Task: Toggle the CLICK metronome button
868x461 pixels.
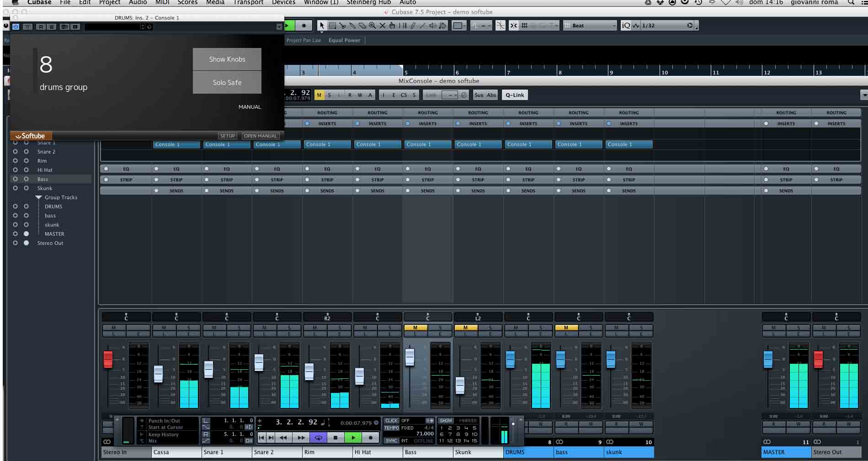Action: [x=391, y=420]
